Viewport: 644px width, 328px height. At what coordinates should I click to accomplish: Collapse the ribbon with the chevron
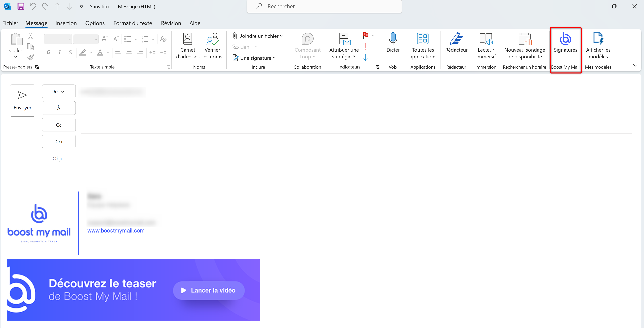[635, 65]
